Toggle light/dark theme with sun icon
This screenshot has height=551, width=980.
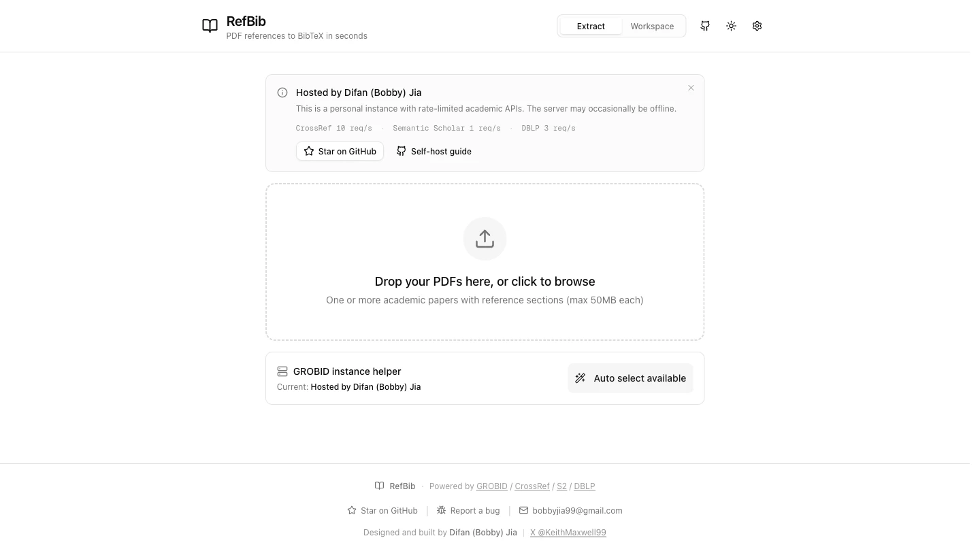click(x=731, y=26)
